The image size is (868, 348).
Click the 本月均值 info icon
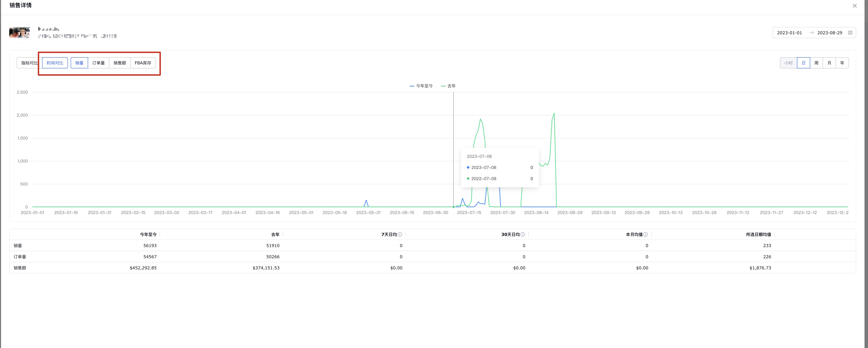point(646,235)
